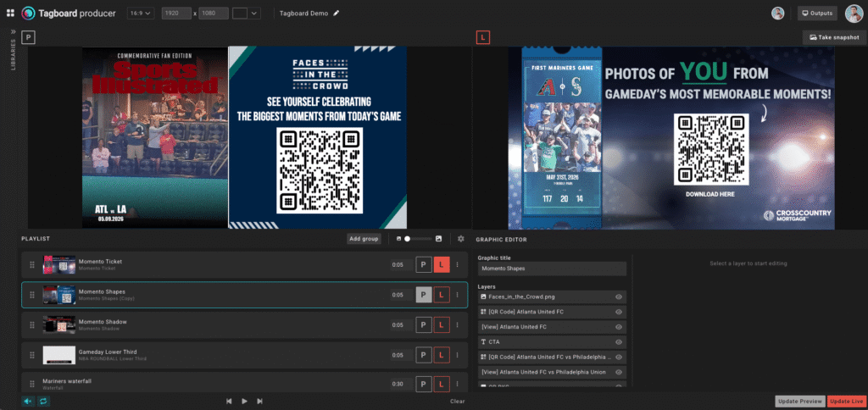
Task: Play the playlist
Action: click(244, 402)
